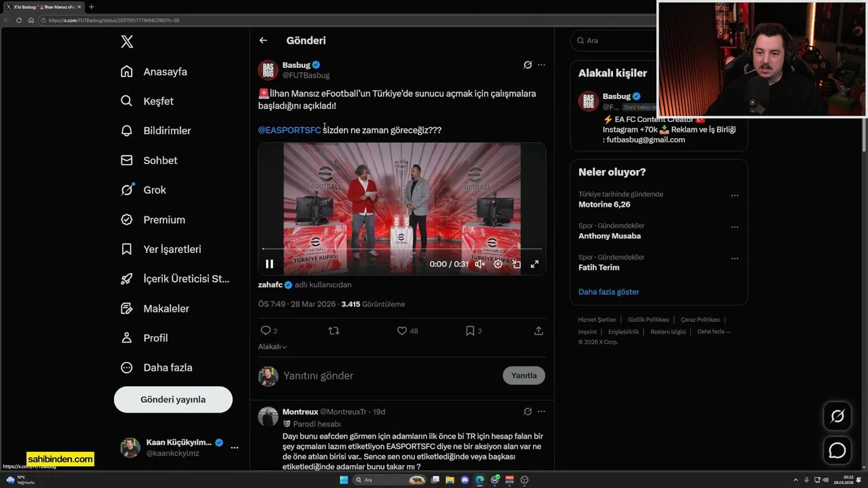Open the X logo home link
This screenshot has height=488, width=868.
point(127,41)
